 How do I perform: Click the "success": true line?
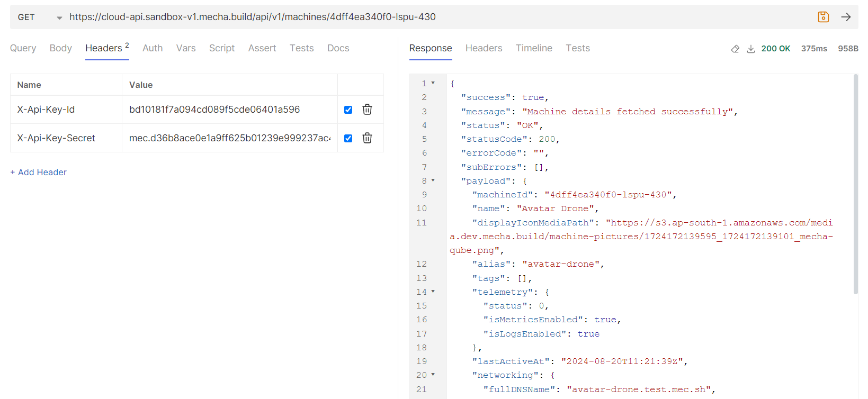coord(505,97)
